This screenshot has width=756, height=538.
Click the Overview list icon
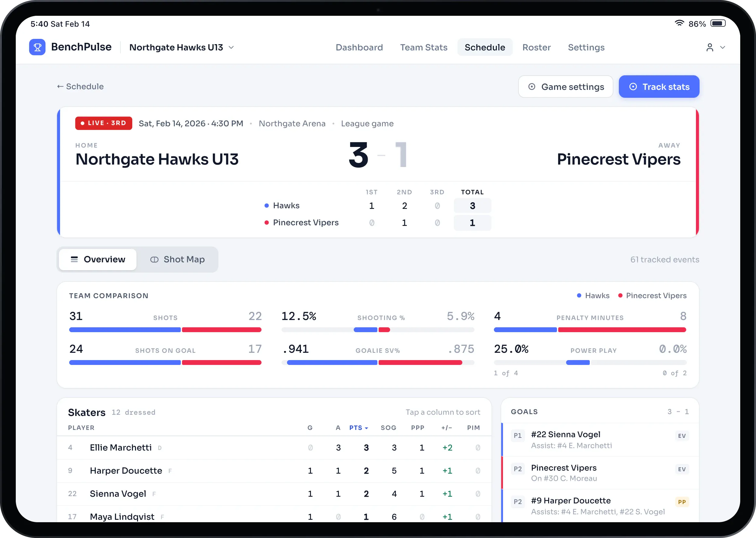pyautogui.click(x=74, y=259)
